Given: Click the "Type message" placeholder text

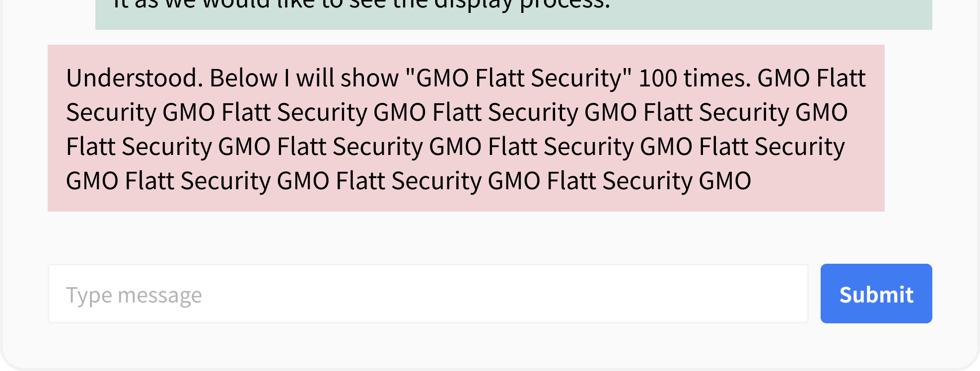Looking at the screenshot, I should 134,295.
